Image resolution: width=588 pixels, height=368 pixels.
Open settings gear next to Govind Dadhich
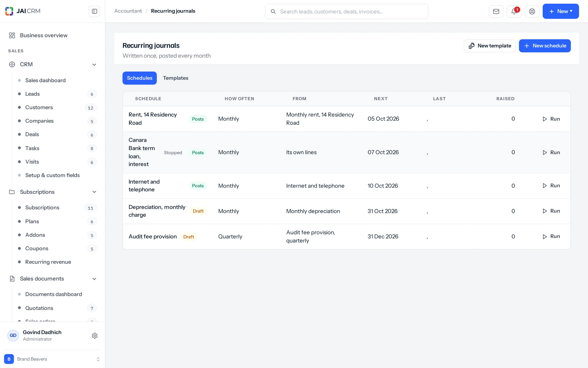[95, 335]
